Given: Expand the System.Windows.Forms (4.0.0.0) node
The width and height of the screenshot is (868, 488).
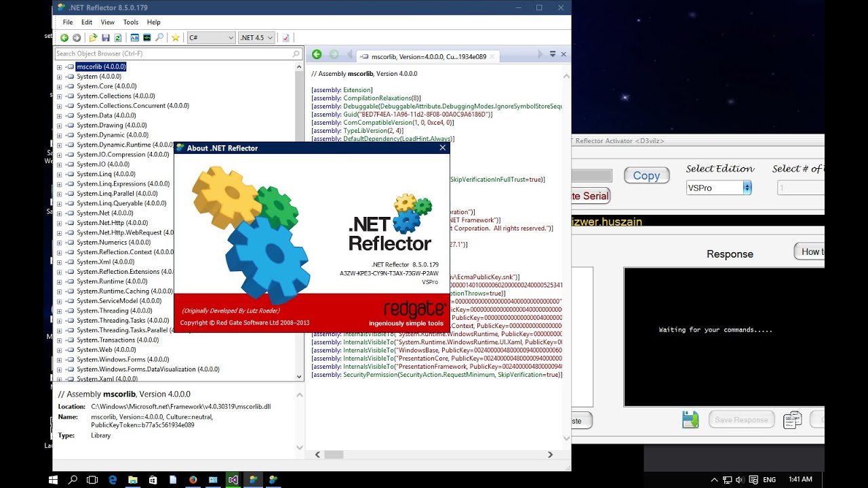Looking at the screenshot, I should (60, 360).
